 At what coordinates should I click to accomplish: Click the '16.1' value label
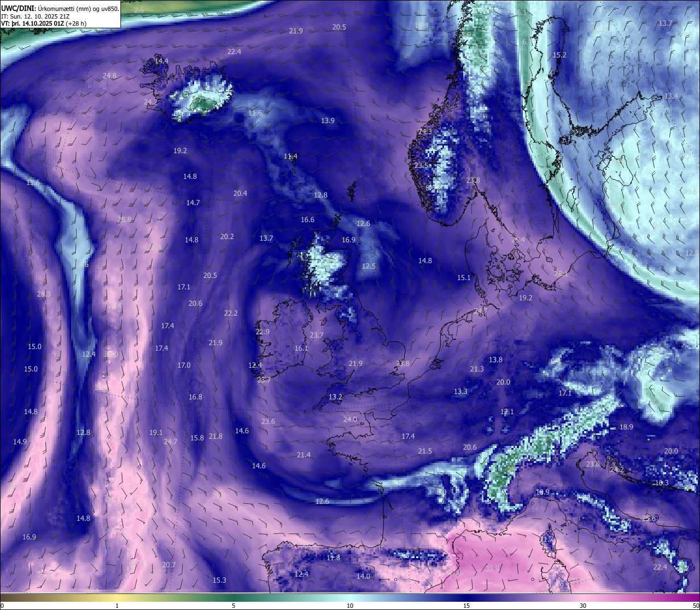(x=301, y=348)
